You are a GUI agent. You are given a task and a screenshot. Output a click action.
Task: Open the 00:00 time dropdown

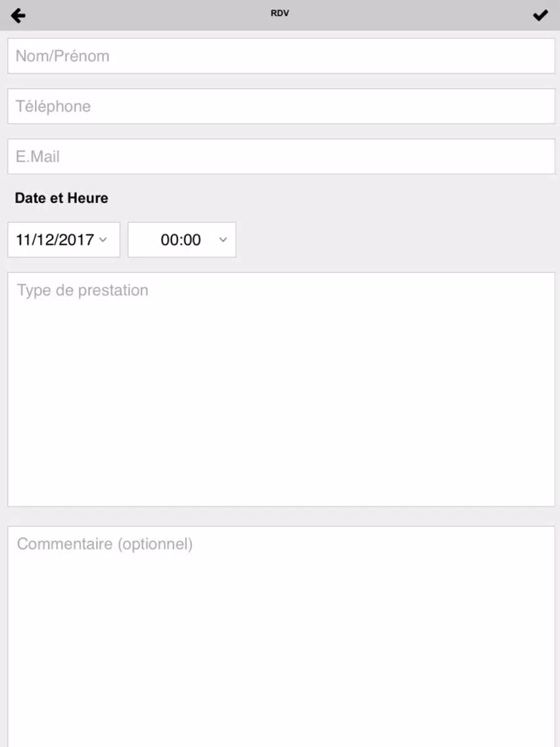tap(182, 239)
